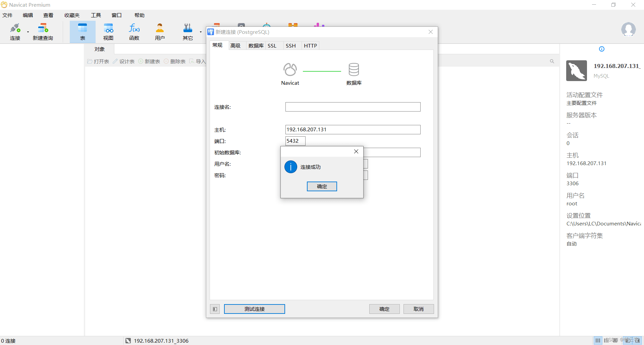Viewport: 644px width, 345px height.
Task: Open the 窗口 menu
Action: pyautogui.click(x=117, y=15)
